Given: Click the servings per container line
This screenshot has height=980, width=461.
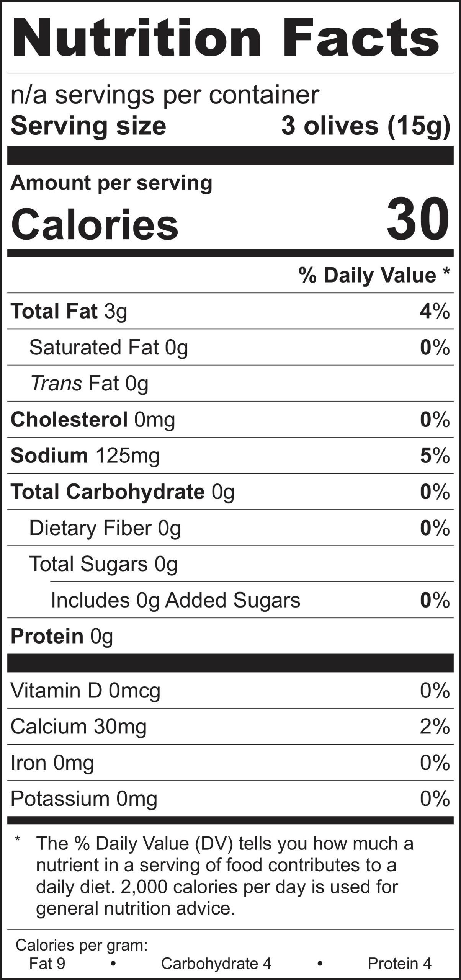Looking at the screenshot, I should [165, 95].
